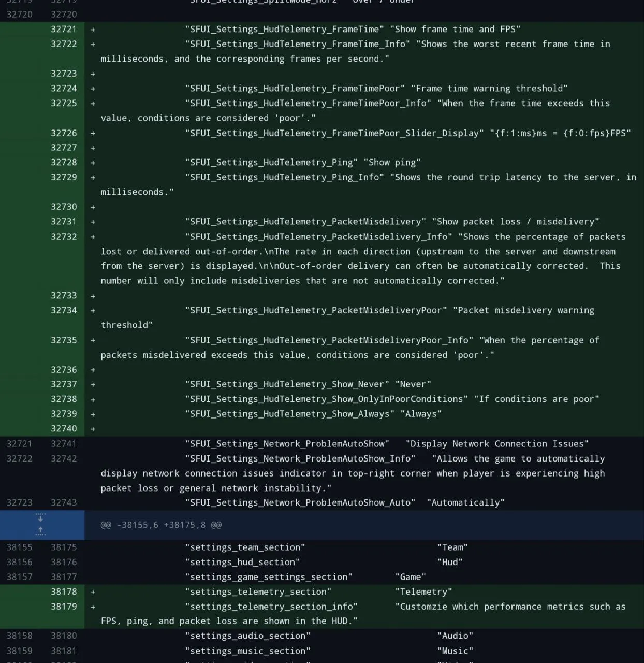Click the "If conditions are poor" string

(x=537, y=399)
